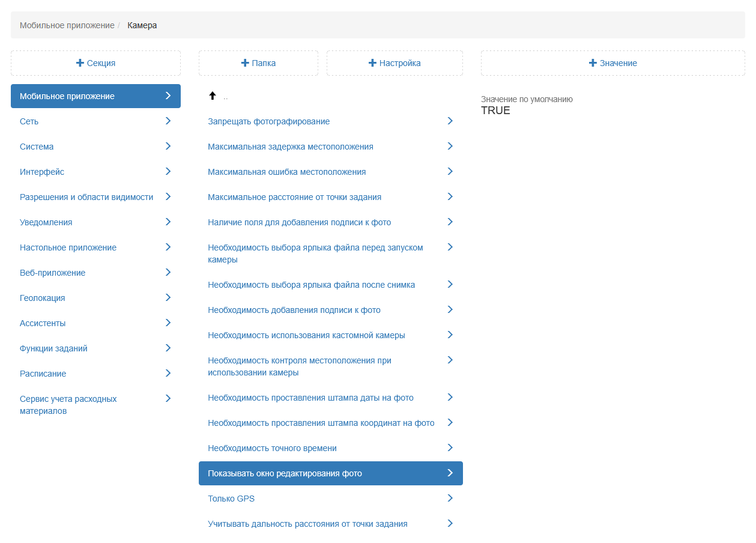This screenshot has height=543, width=756.
Task: Click the TRUE default value
Action: (495, 111)
